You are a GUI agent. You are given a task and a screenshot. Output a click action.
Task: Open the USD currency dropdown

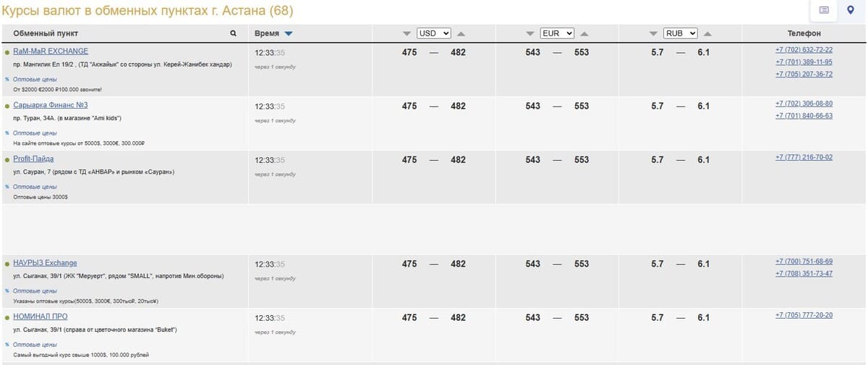[x=434, y=33]
